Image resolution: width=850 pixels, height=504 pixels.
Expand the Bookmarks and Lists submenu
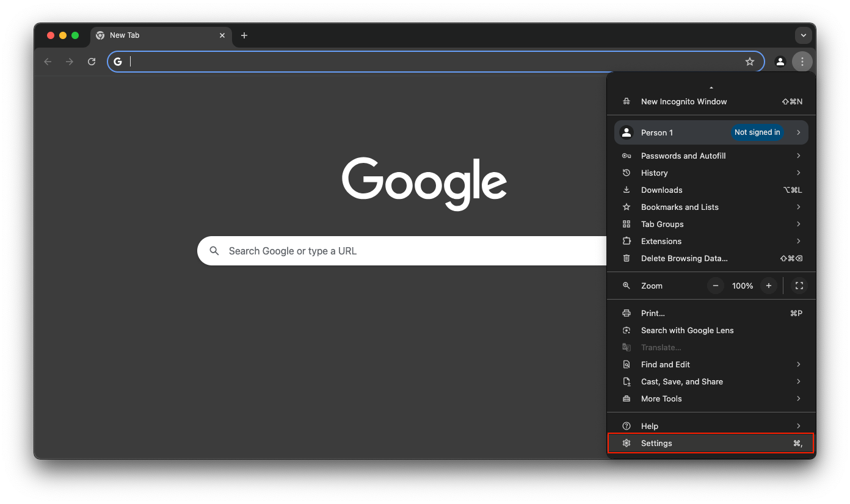coord(680,207)
